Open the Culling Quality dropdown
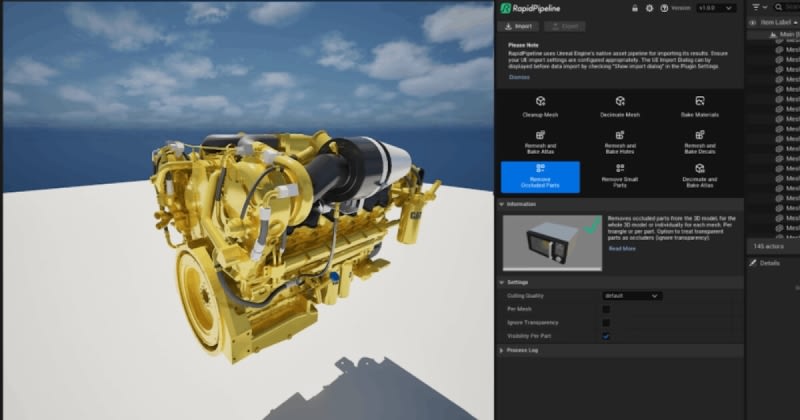The height and width of the screenshot is (420, 800). (x=631, y=296)
